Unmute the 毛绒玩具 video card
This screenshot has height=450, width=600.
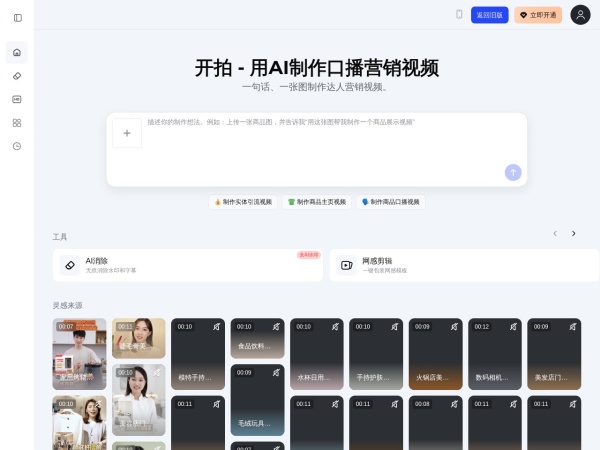coord(276,373)
